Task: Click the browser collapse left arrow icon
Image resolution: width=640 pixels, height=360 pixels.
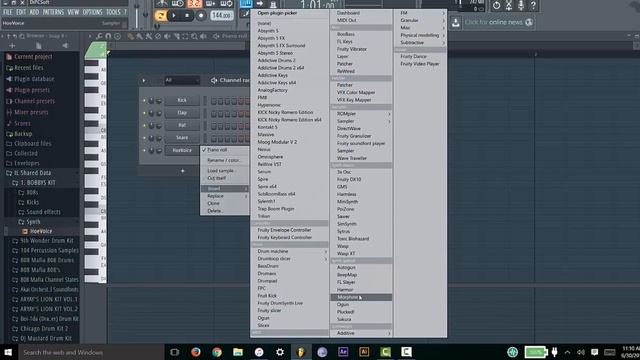Action: point(64,46)
